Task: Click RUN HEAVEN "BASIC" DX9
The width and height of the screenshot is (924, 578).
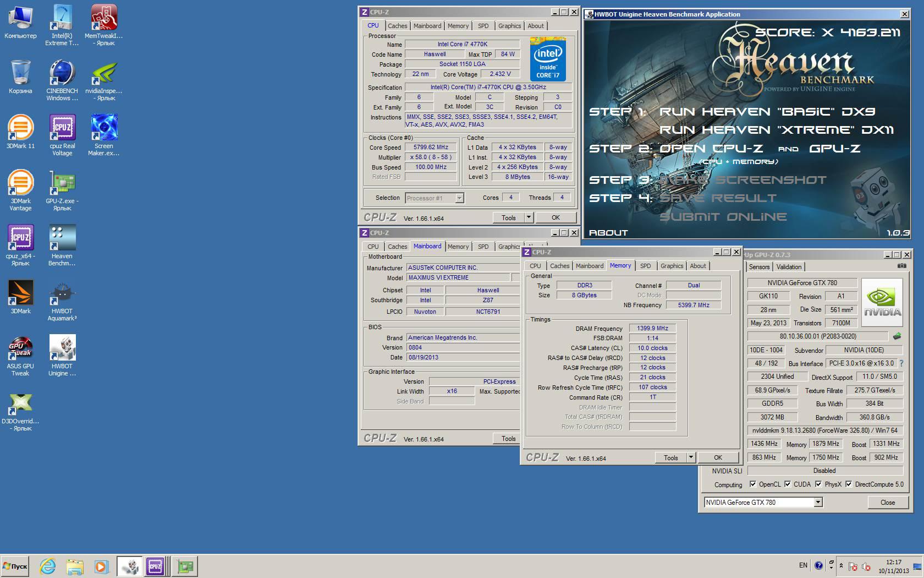Action: pos(767,112)
